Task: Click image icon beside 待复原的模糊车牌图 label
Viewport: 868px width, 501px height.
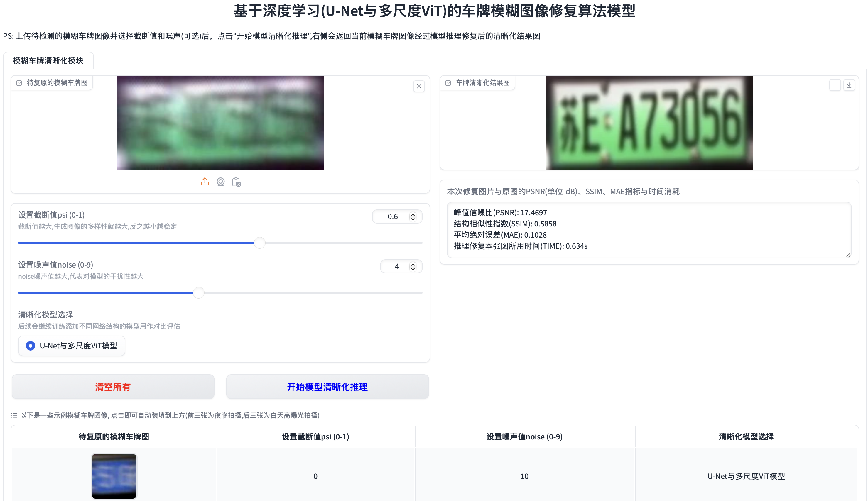Action: click(x=19, y=83)
